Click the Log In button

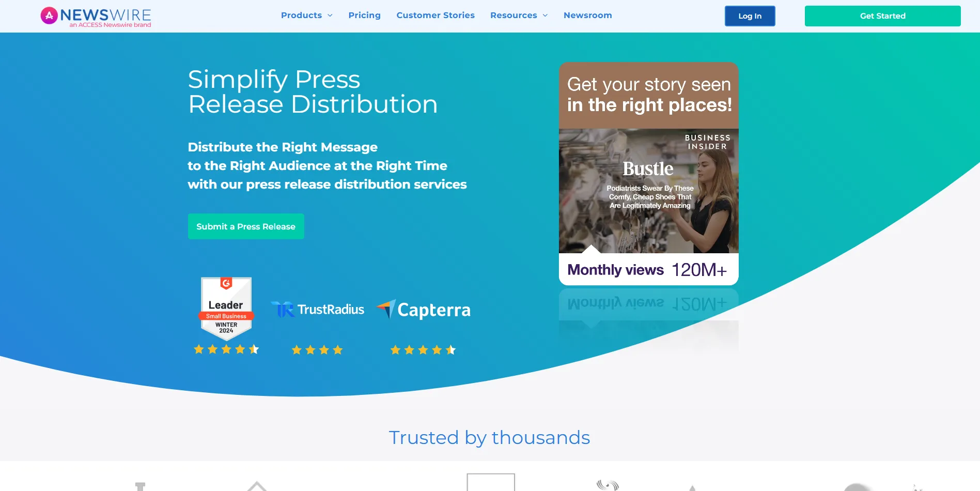(x=750, y=16)
